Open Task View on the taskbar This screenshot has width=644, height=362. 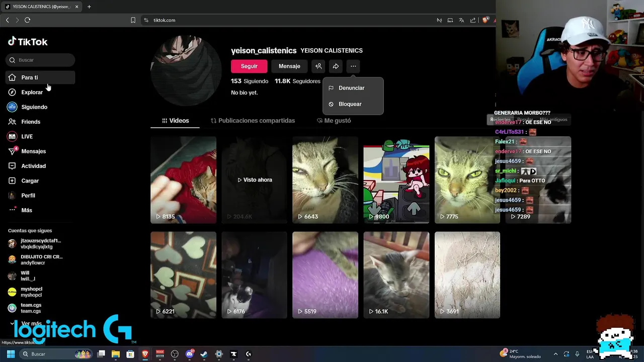[101, 354]
